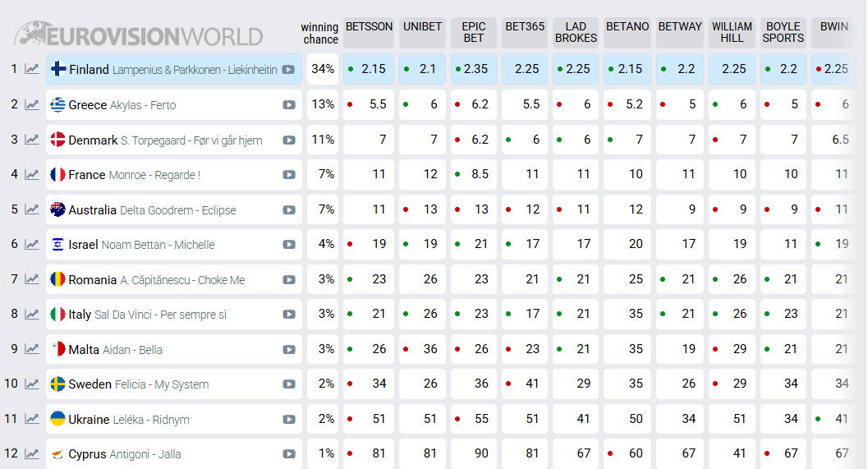This screenshot has width=868, height=469.
Task: Open the trend chart icon for Greece
Action: tap(32, 104)
